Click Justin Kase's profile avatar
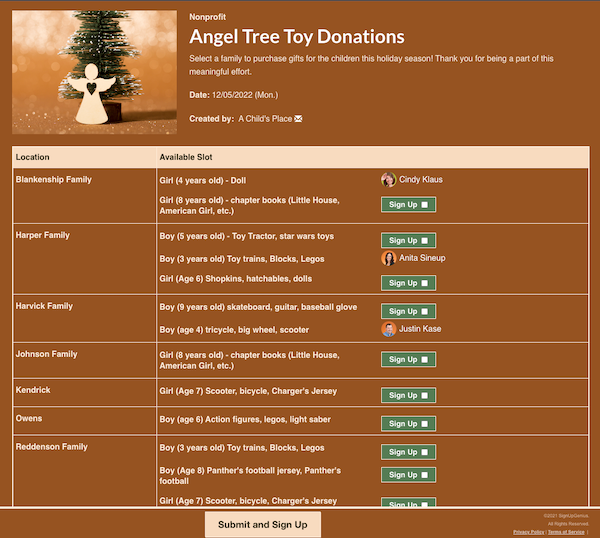Image resolution: width=600 pixels, height=538 pixels. [x=388, y=329]
